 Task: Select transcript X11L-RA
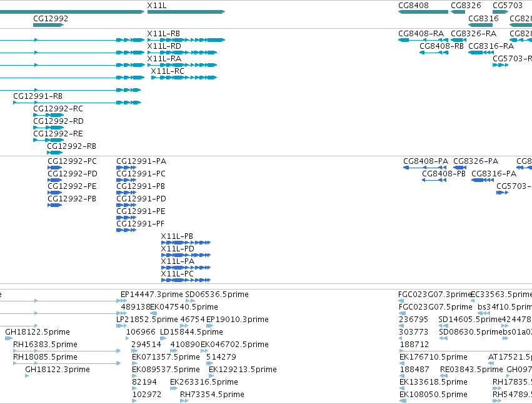182,65
